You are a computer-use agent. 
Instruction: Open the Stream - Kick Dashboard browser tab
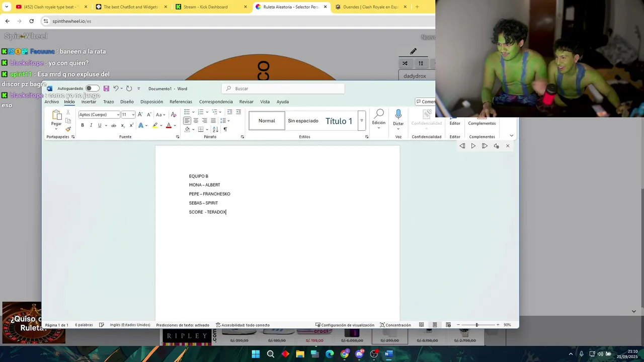coord(211,7)
